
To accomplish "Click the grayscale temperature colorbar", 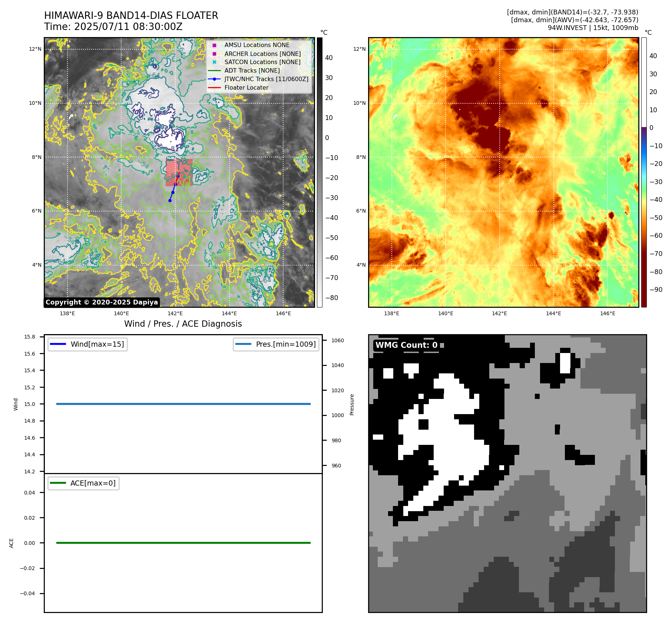I will click(320, 172).
